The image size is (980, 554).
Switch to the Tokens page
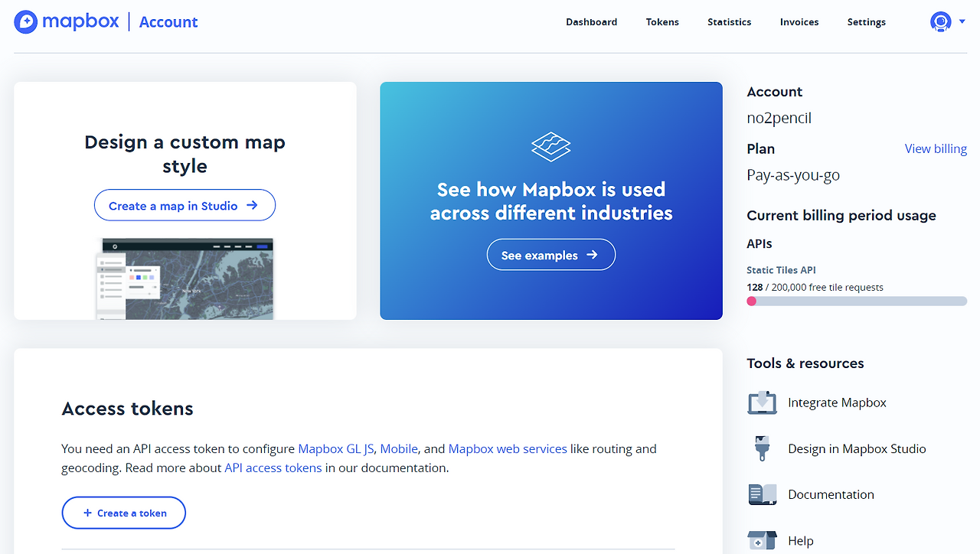click(661, 21)
